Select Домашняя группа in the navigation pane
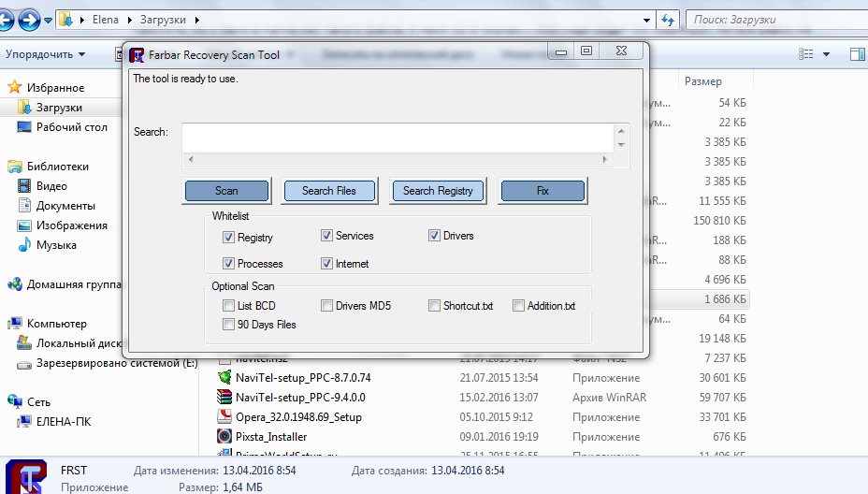This screenshot has height=494, width=868. coord(74,284)
